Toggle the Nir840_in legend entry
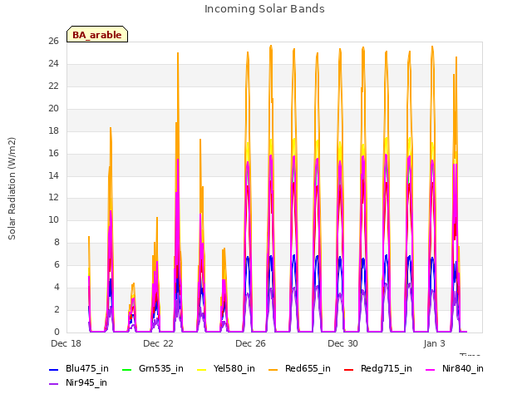Screen dimensions: 532x399 coord(455,369)
